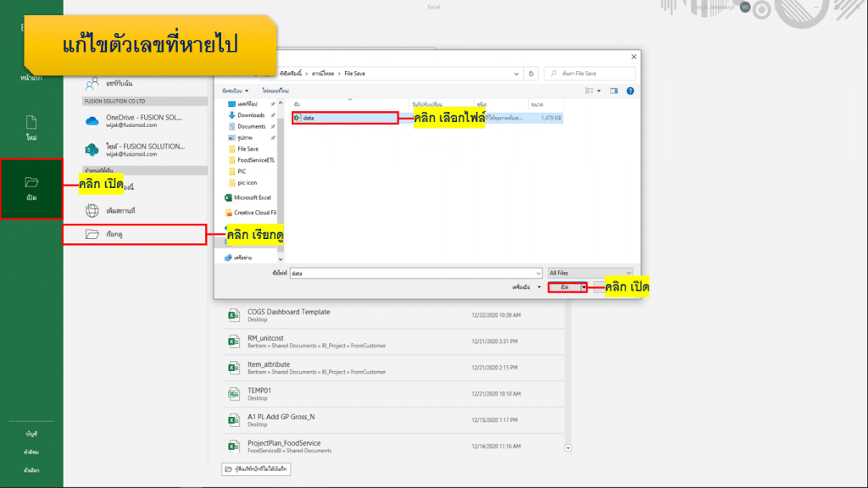Expand the change view options dropdown
The image size is (868, 488).
click(598, 90)
